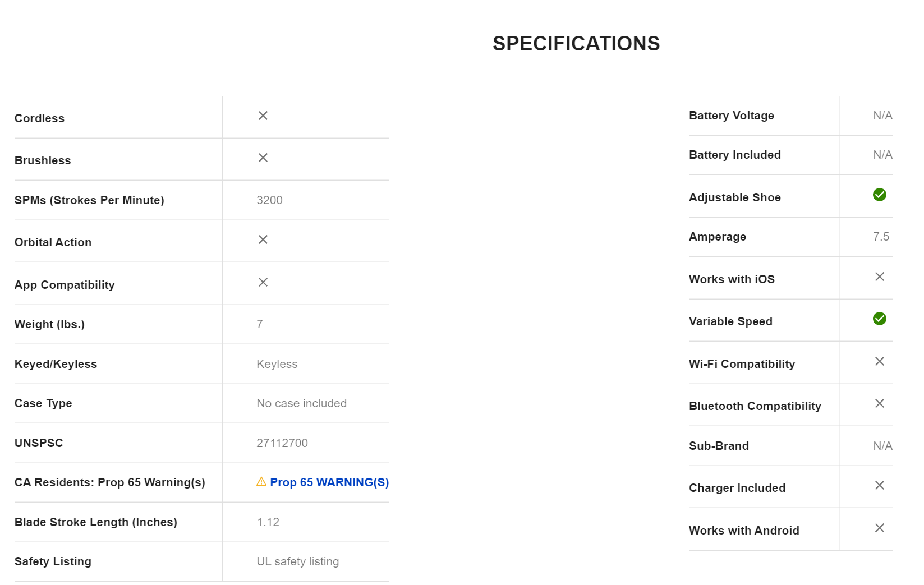Click the X icon for Works with Android
The image size is (924, 585).
pos(879,528)
